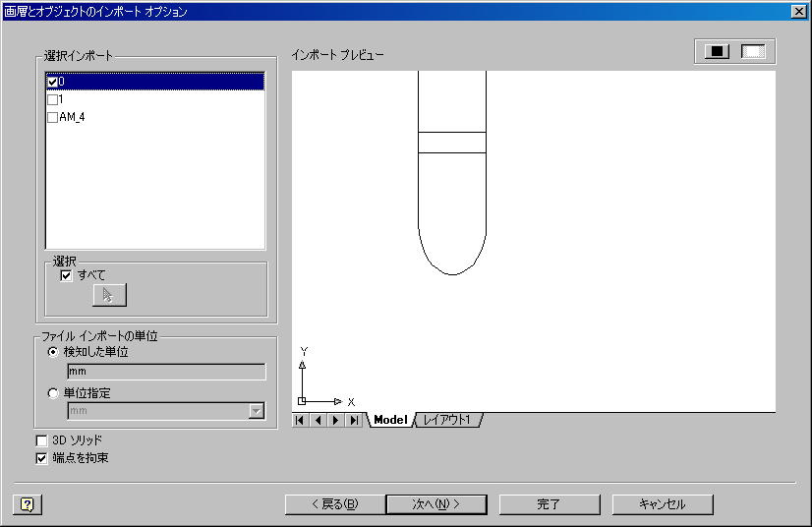
Task: Uncheck layer 0 checkbox
Action: (x=52, y=82)
